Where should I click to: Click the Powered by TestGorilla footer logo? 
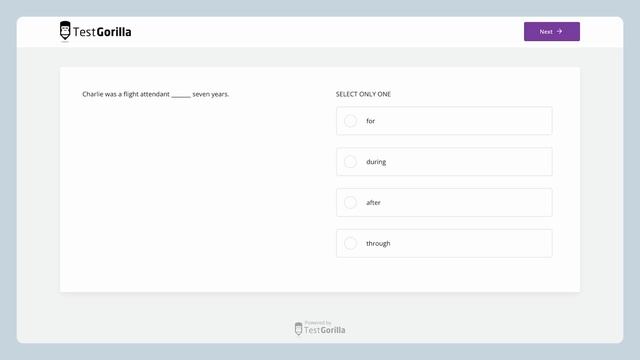tap(320, 328)
